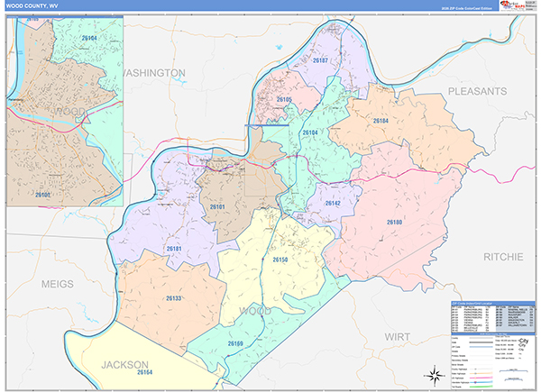Select ZIP area 26187

pos(320,60)
